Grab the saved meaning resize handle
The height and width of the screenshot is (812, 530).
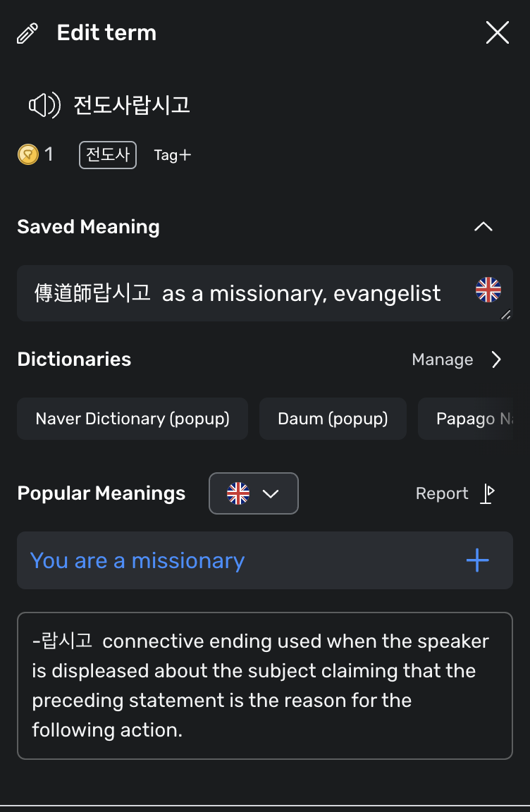coord(505,314)
